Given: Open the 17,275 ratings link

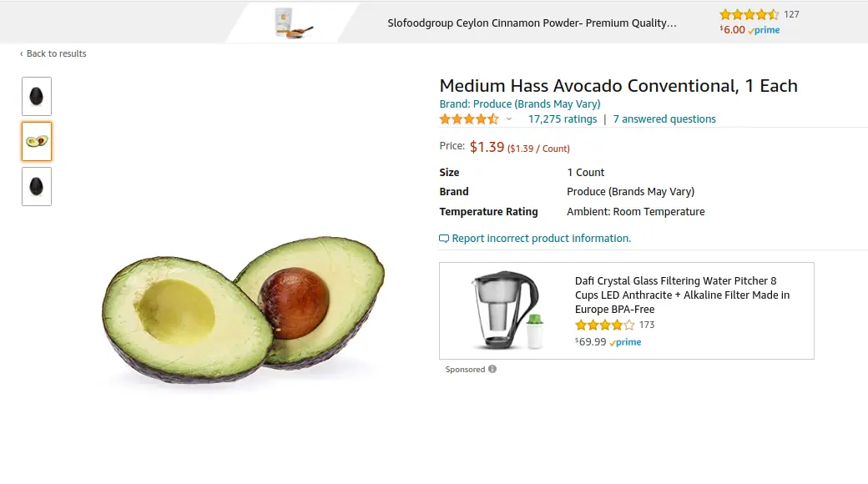Looking at the screenshot, I should click(x=563, y=118).
